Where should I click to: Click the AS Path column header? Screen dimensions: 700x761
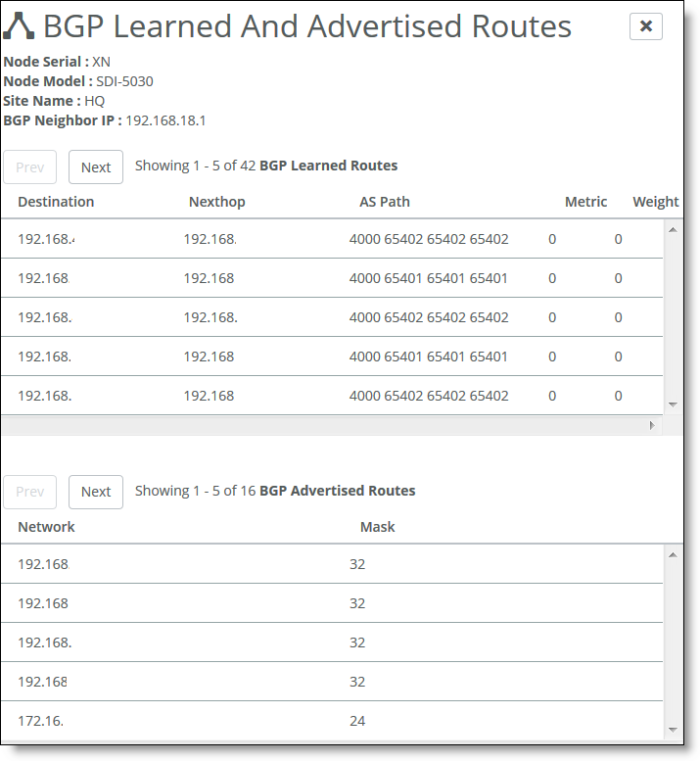coord(385,202)
